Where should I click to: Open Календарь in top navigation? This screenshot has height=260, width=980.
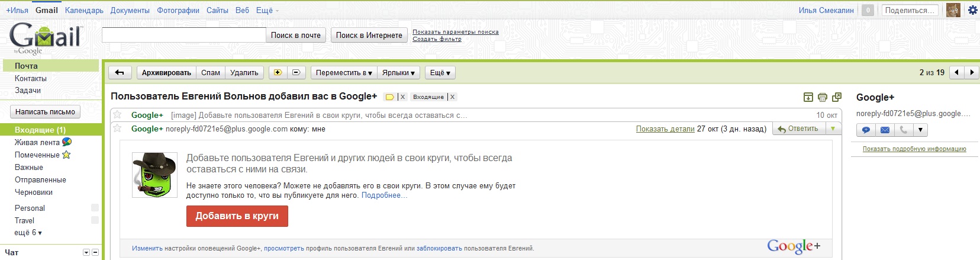click(84, 10)
